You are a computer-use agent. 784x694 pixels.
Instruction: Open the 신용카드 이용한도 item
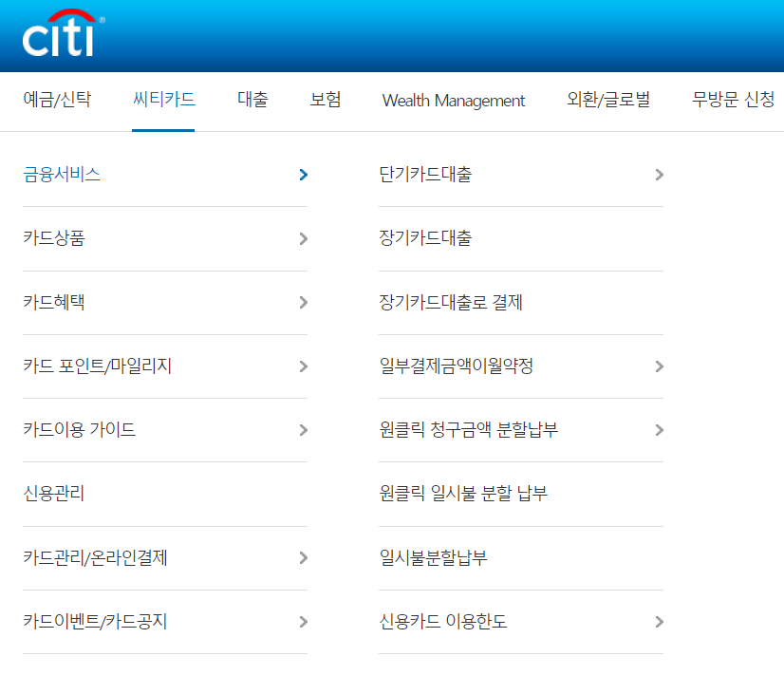point(443,622)
